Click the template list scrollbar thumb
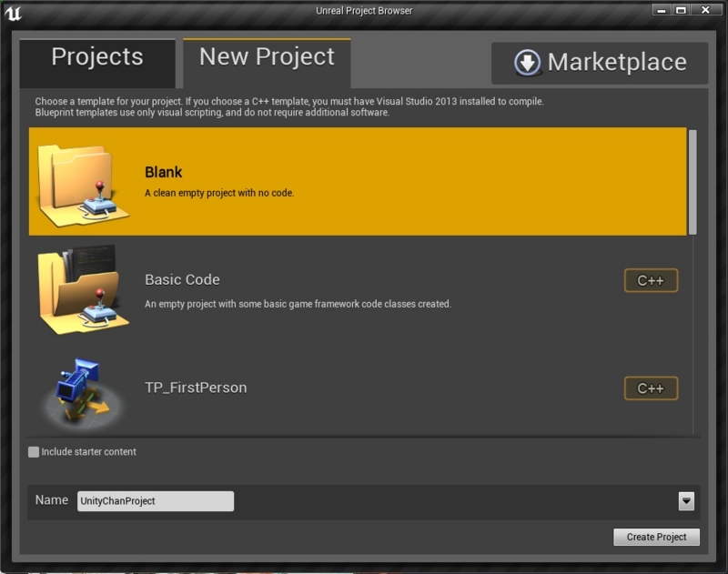Image resolution: width=728 pixels, height=574 pixels. [693, 182]
